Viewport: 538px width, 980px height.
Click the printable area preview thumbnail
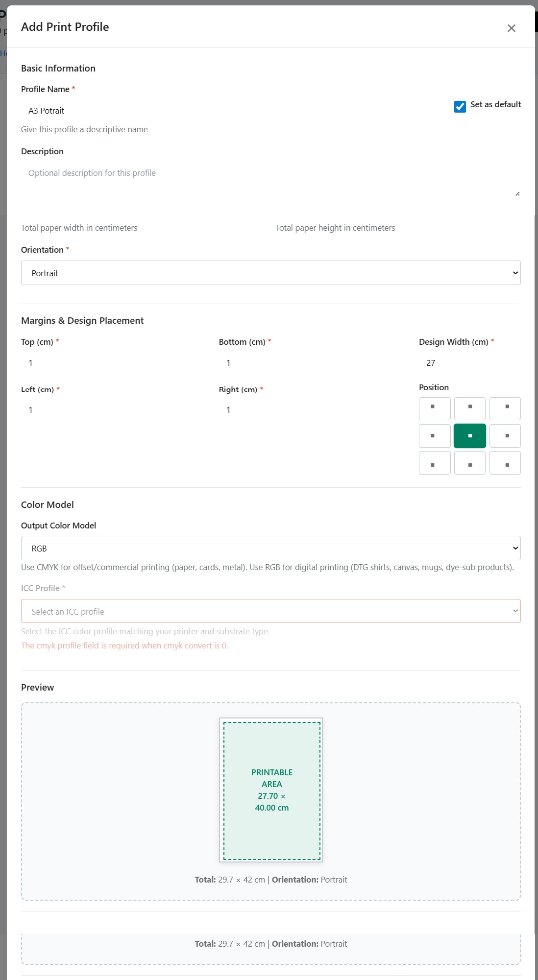pyautogui.click(x=271, y=790)
